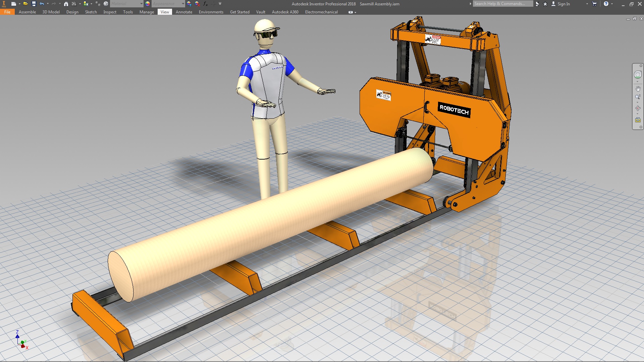Viewport: 644px width, 362px height.
Task: Close the navigation bar with its X button
Action: (x=641, y=66)
